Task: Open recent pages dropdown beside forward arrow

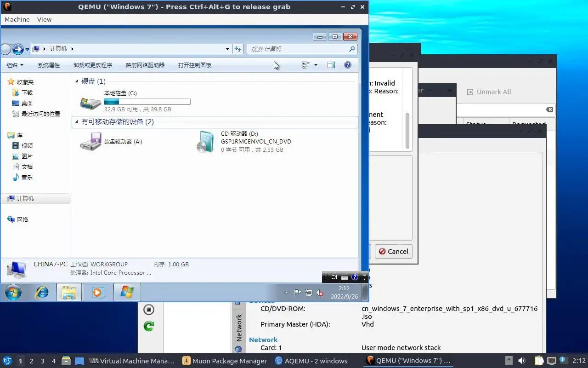Action: (28, 49)
